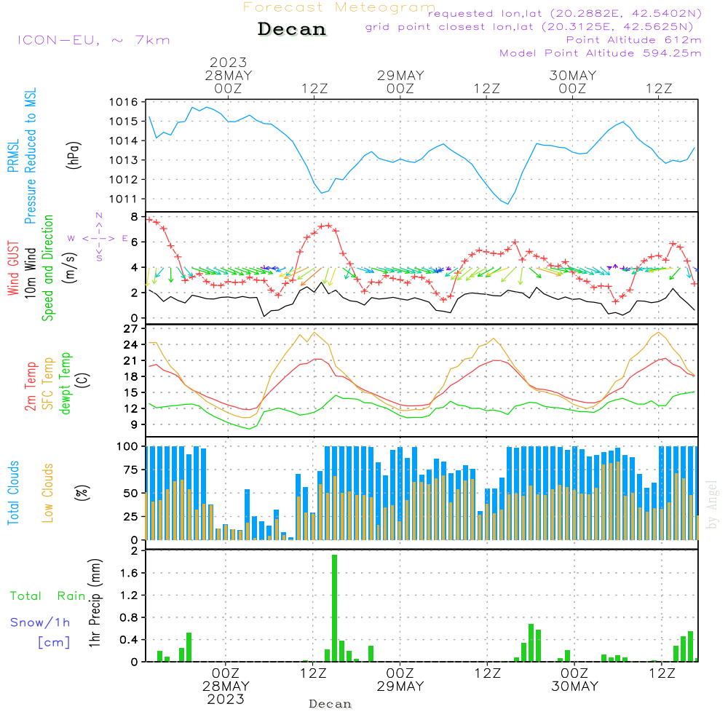
Task: Click the '(m/s)' unit label
Action: pos(70,268)
